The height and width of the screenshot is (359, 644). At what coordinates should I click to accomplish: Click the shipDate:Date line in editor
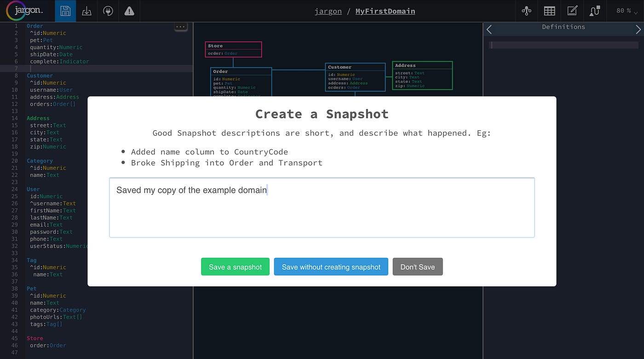(52, 54)
